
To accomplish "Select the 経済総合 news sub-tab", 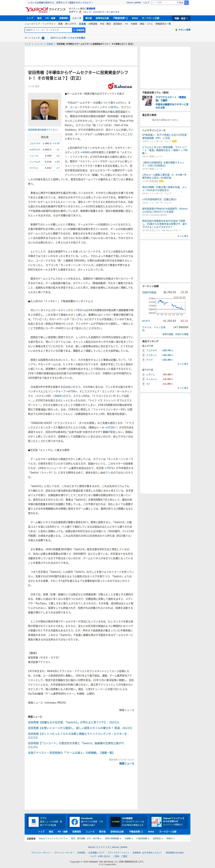I will [118, 24].
